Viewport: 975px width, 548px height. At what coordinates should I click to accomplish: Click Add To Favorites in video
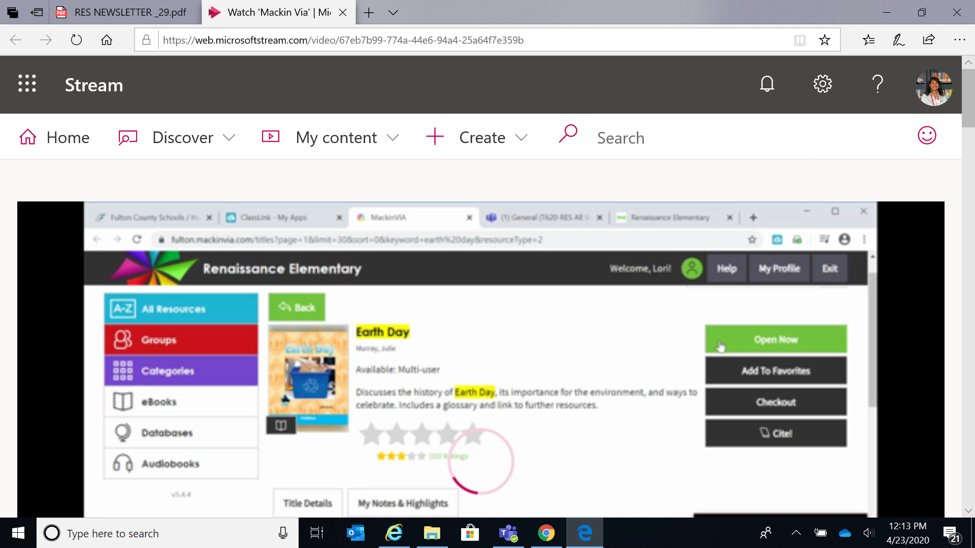point(775,371)
